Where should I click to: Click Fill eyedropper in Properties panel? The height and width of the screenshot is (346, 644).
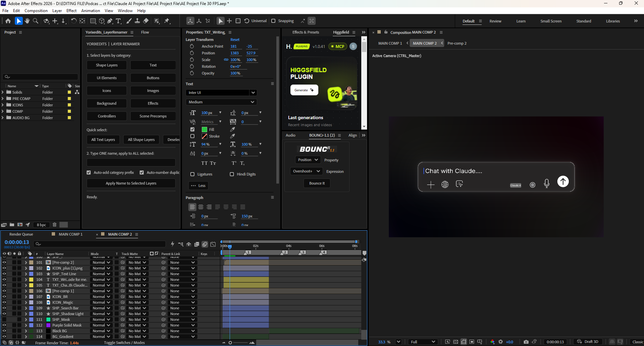(232, 129)
